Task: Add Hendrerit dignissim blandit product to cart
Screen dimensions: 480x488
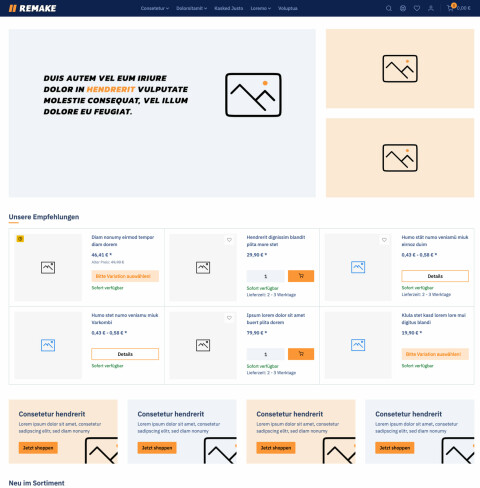Action: pyautogui.click(x=301, y=276)
